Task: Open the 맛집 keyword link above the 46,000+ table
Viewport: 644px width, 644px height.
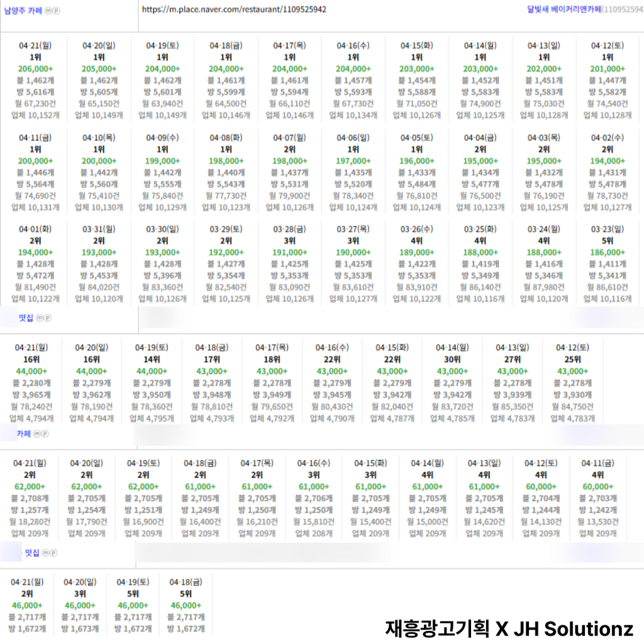Action: (32, 553)
